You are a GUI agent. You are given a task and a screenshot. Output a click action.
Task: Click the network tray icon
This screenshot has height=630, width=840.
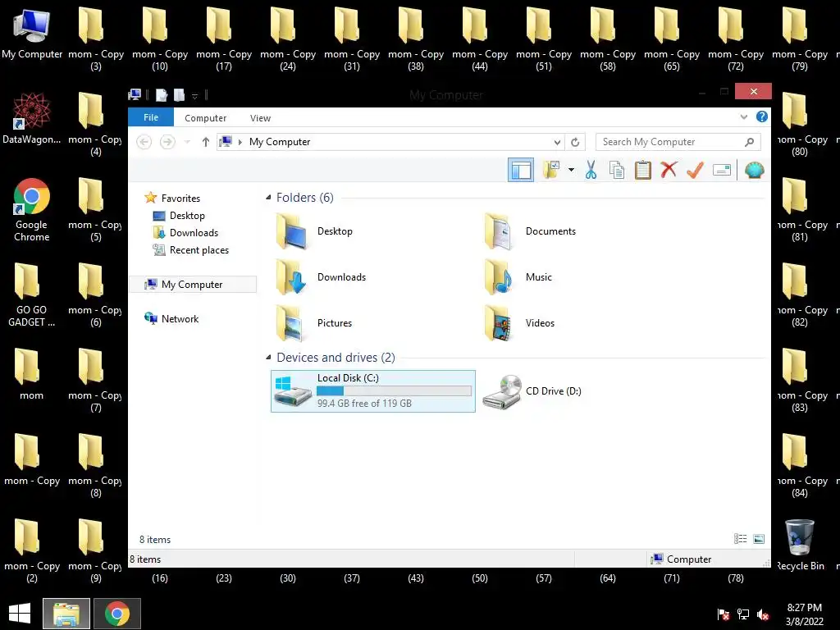[743, 614]
